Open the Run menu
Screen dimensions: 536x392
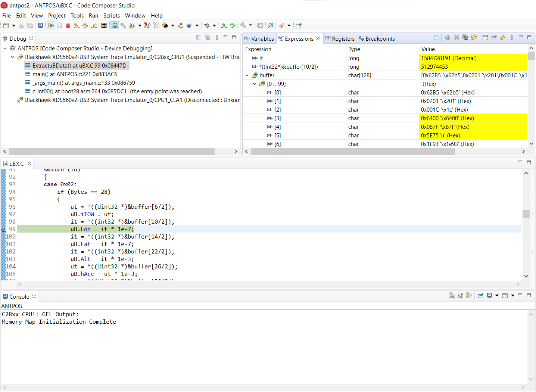pyautogui.click(x=93, y=15)
